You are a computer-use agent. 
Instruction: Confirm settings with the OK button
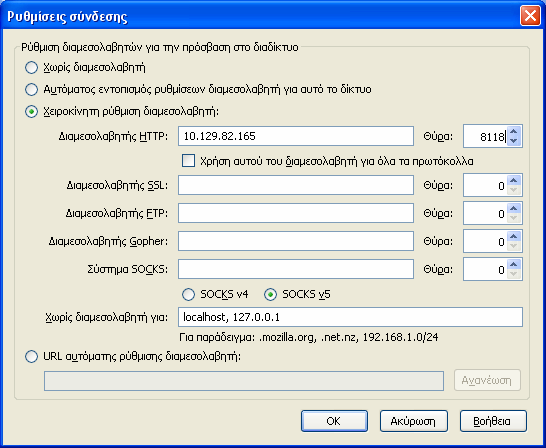click(x=334, y=421)
